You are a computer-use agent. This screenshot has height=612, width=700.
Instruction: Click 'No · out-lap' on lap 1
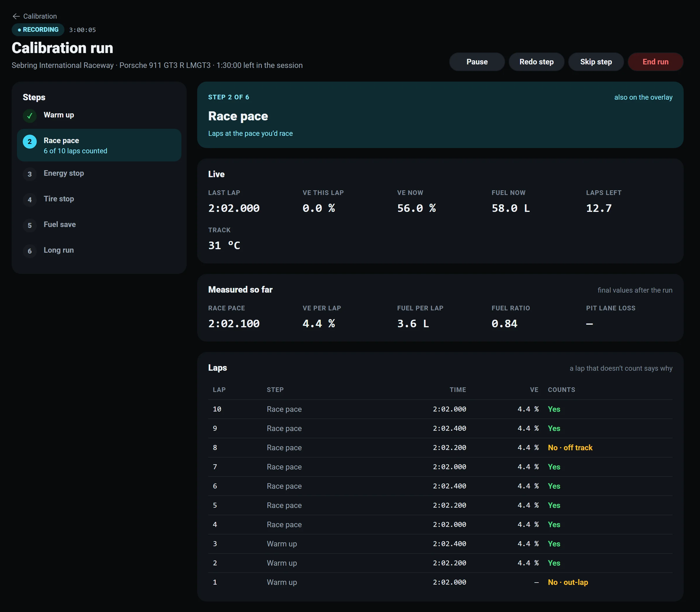pyautogui.click(x=568, y=582)
